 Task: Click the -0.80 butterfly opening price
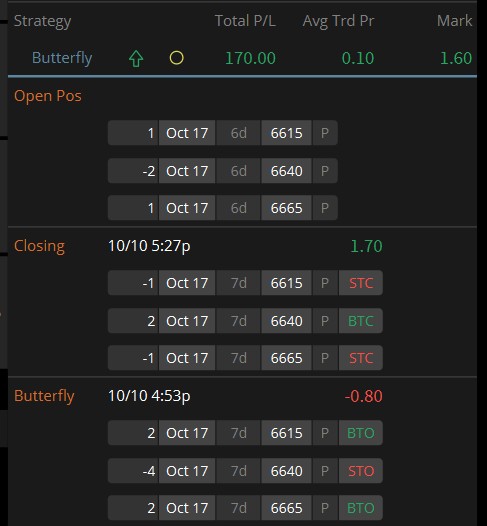(364, 396)
